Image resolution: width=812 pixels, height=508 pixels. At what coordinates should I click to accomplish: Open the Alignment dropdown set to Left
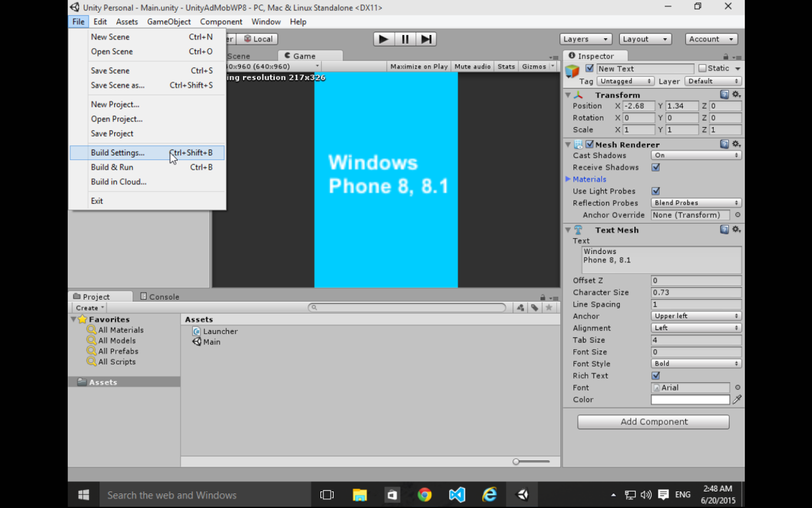(x=696, y=328)
